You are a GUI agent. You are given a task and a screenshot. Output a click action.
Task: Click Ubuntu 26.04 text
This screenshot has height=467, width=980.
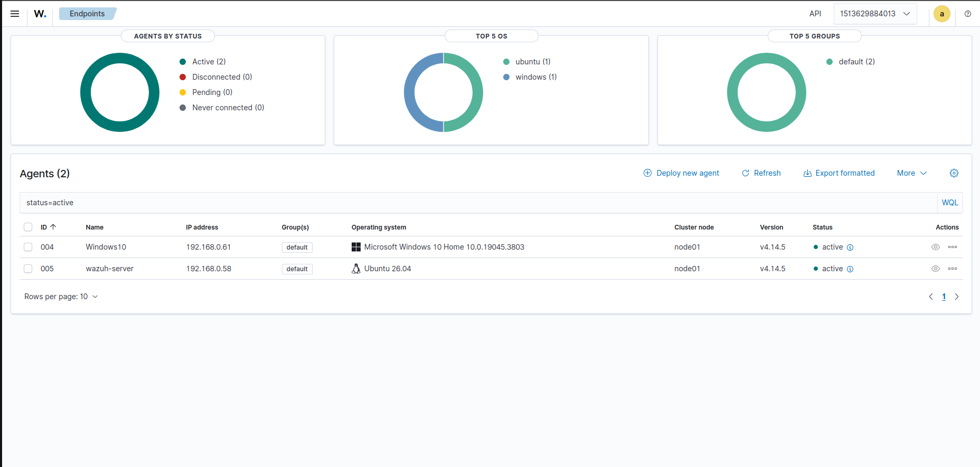(x=388, y=269)
